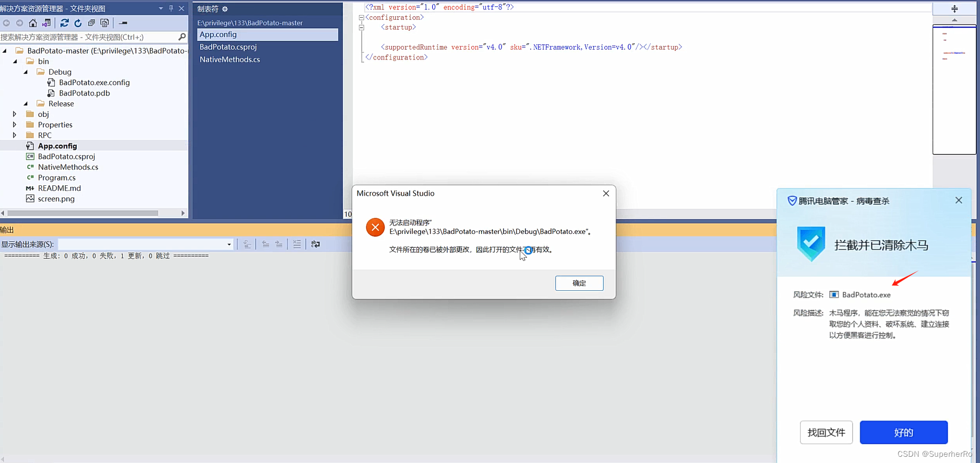Click 找回文件 in Tencent PC Manager popup
The image size is (980, 463).
[x=826, y=432]
